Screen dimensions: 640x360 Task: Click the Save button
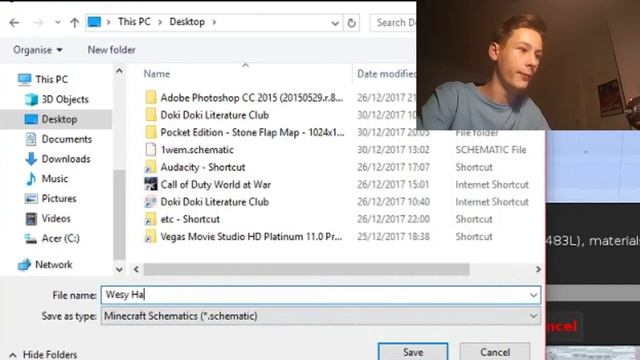point(413,352)
